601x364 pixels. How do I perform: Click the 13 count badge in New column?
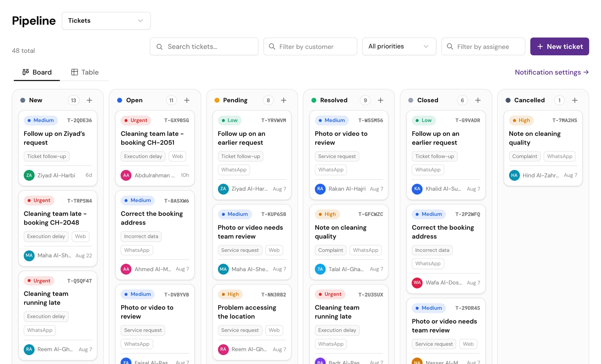pos(74,100)
